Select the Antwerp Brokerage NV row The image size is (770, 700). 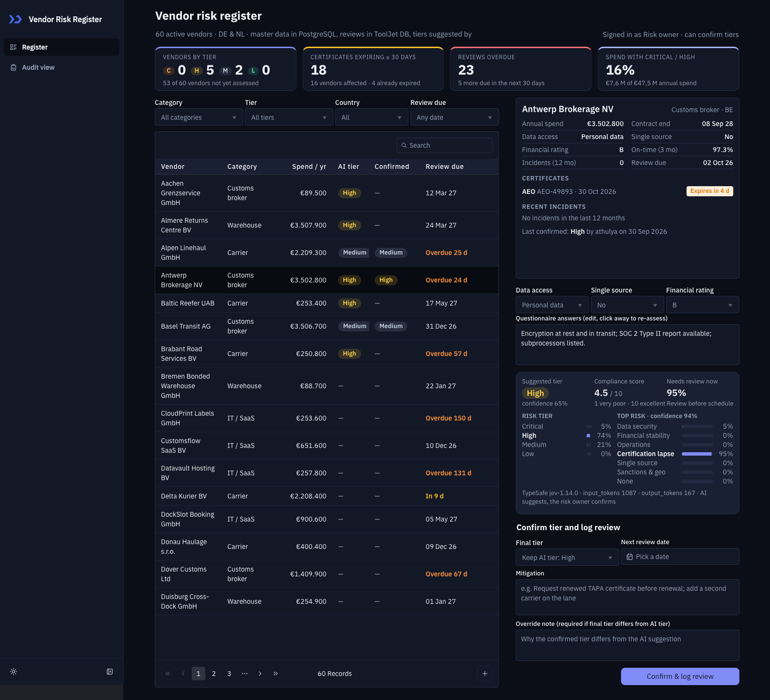tap(327, 280)
